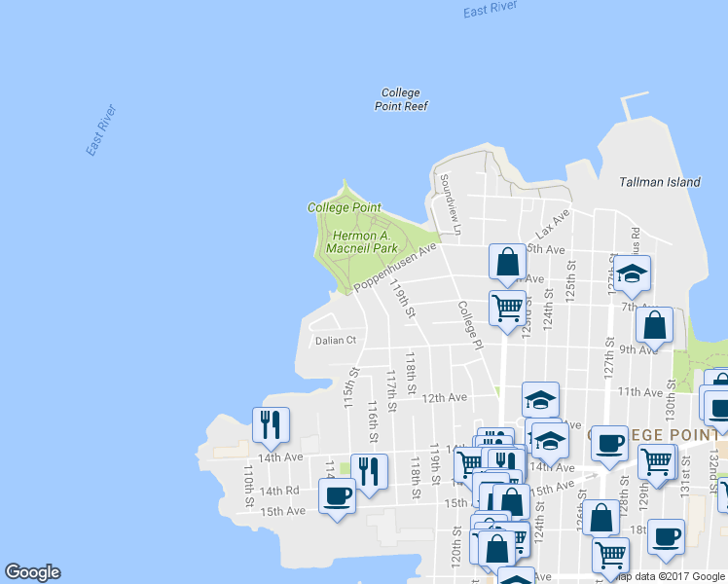Viewport: 728px width, 584px height.
Task: Select the 131st St label
Action: (685, 477)
